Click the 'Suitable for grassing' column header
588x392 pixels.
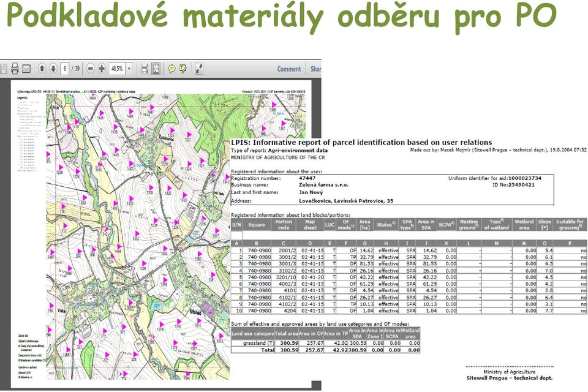click(570, 225)
